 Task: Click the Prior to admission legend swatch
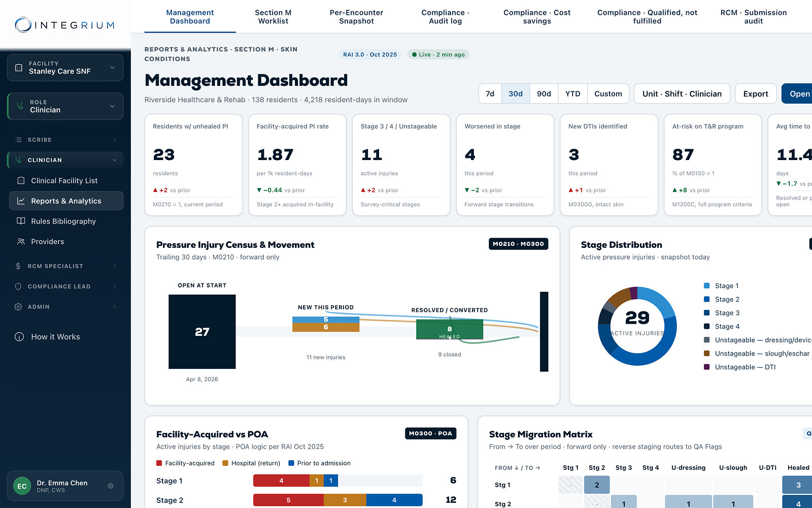[x=291, y=463]
